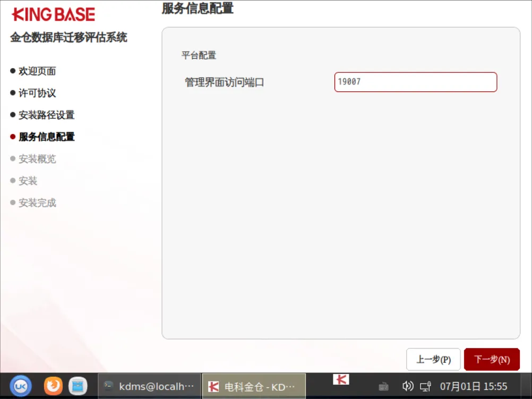The height and width of the screenshot is (399, 532).
Task: Select the 电科金仓 installer taskbar window
Action: (x=254, y=386)
